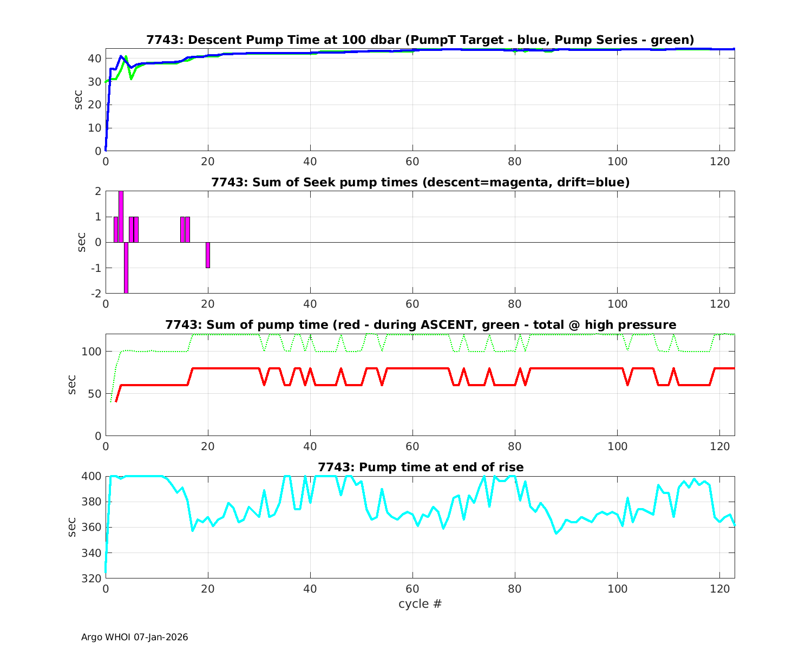The image size is (812, 650).
Task: Click the 120 x-axis tick under the bottom plot
Action: click(x=719, y=589)
